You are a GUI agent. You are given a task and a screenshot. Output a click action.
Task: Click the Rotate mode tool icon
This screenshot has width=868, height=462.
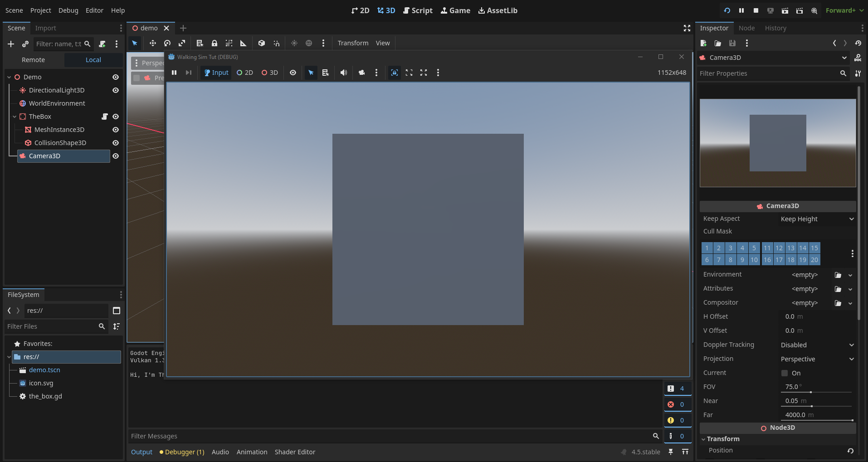(167, 43)
